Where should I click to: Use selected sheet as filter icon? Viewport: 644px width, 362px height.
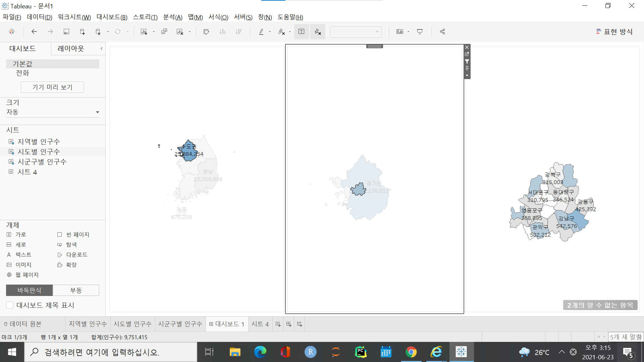[467, 61]
